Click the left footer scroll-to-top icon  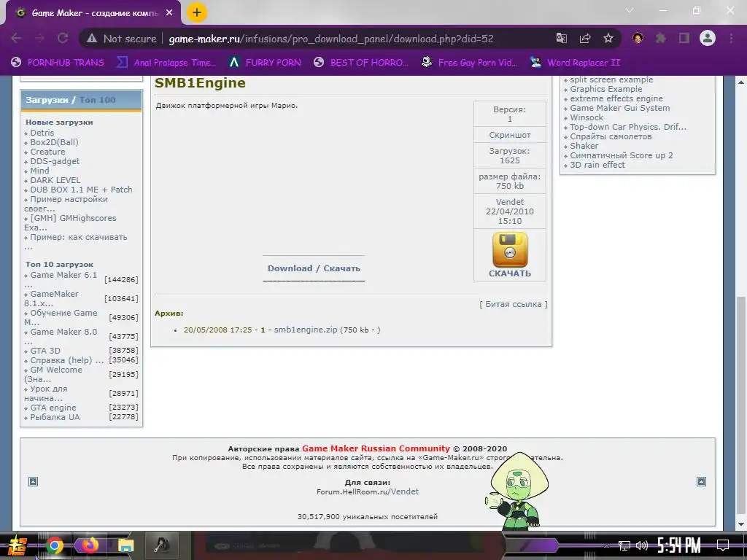coord(33,481)
